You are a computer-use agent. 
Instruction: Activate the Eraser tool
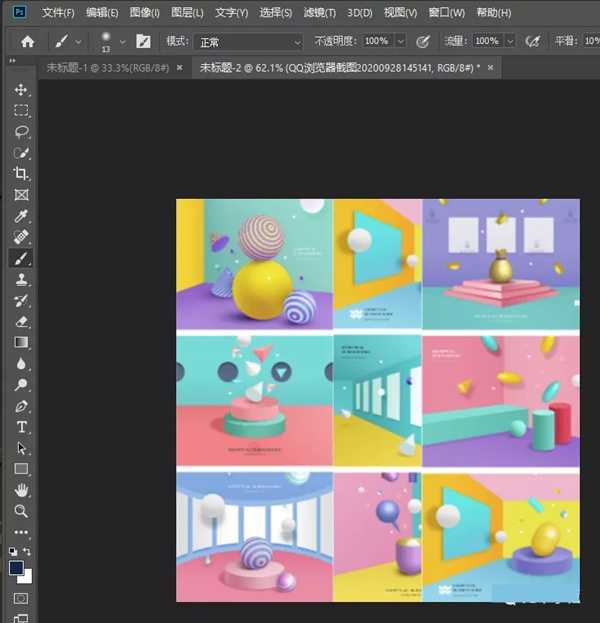pos(21,322)
